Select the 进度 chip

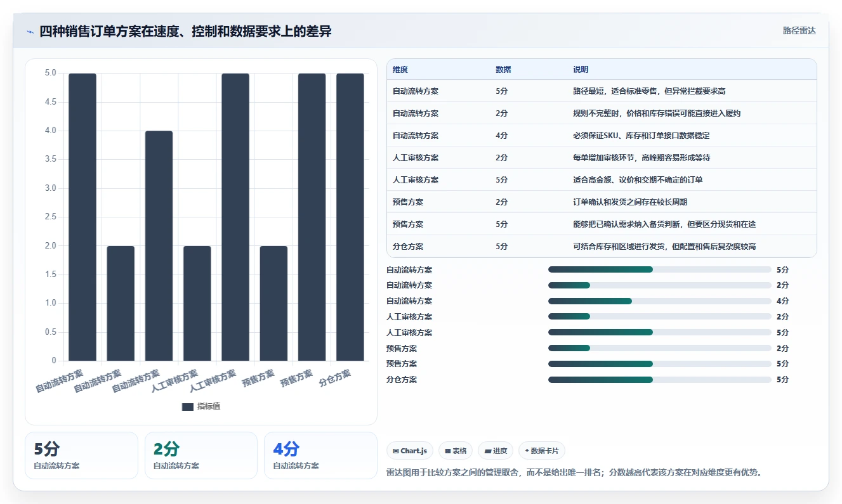click(496, 451)
